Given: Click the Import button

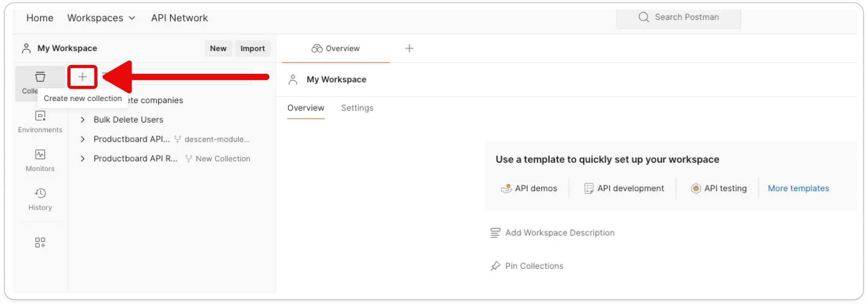Looking at the screenshot, I should coord(252,48).
